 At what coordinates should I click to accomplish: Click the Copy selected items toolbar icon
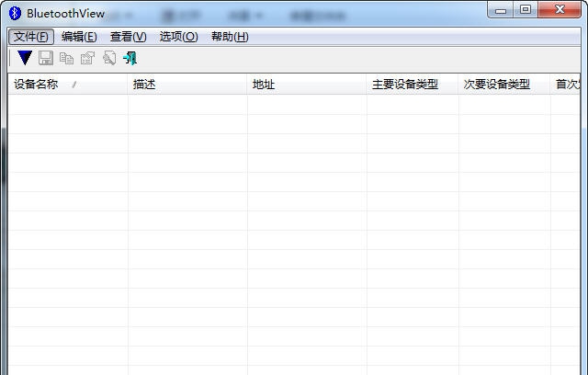click(x=67, y=58)
